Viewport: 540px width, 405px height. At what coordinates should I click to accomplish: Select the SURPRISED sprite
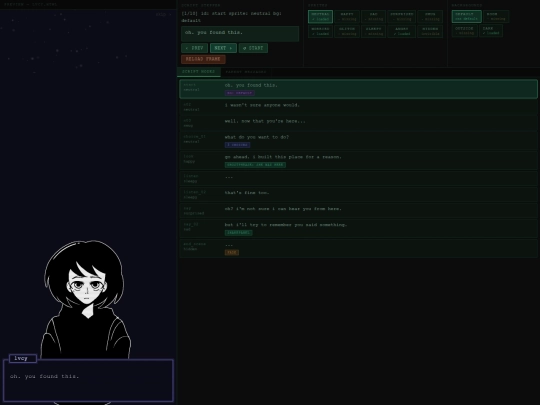point(401,17)
